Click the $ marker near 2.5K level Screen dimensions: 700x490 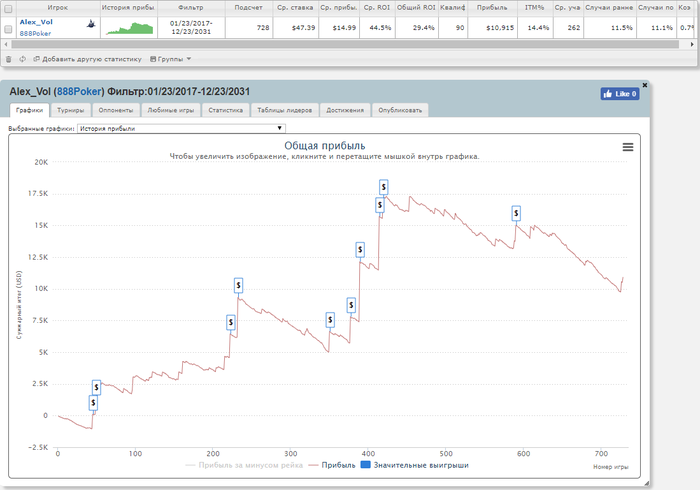(96, 387)
